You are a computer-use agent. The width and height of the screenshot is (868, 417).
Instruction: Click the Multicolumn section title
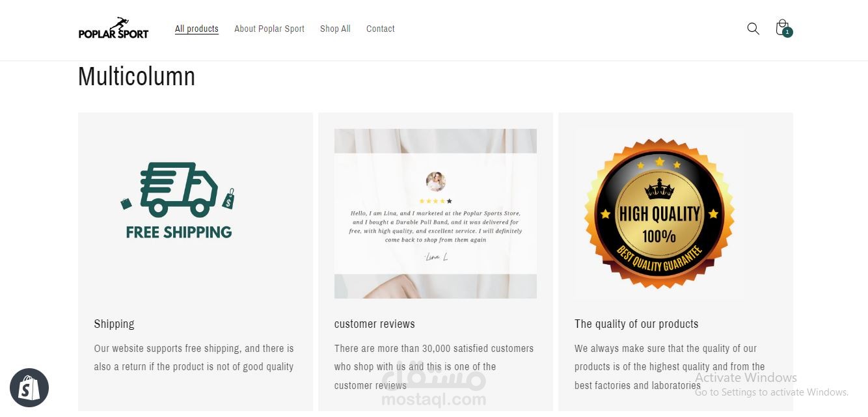click(137, 77)
